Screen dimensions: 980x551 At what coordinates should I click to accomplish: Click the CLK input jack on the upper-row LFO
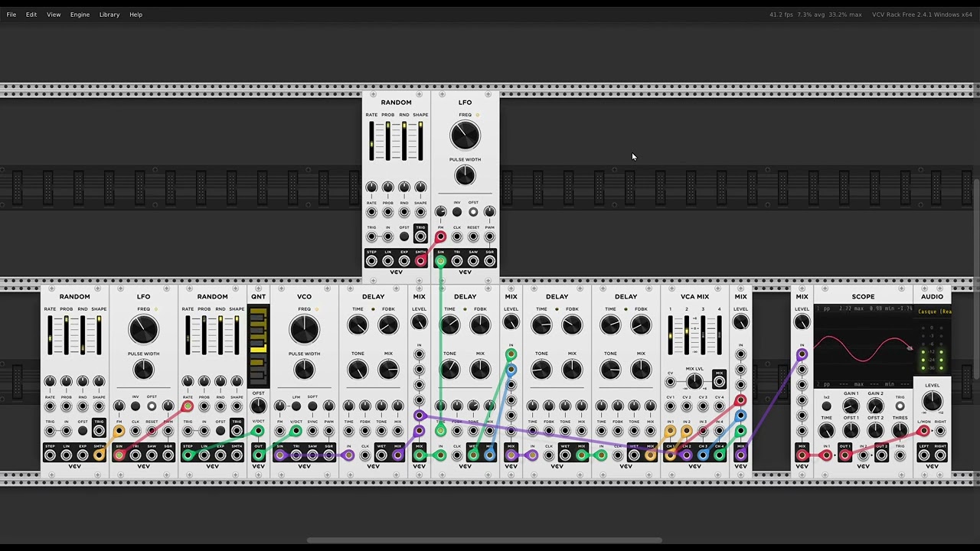pos(457,236)
